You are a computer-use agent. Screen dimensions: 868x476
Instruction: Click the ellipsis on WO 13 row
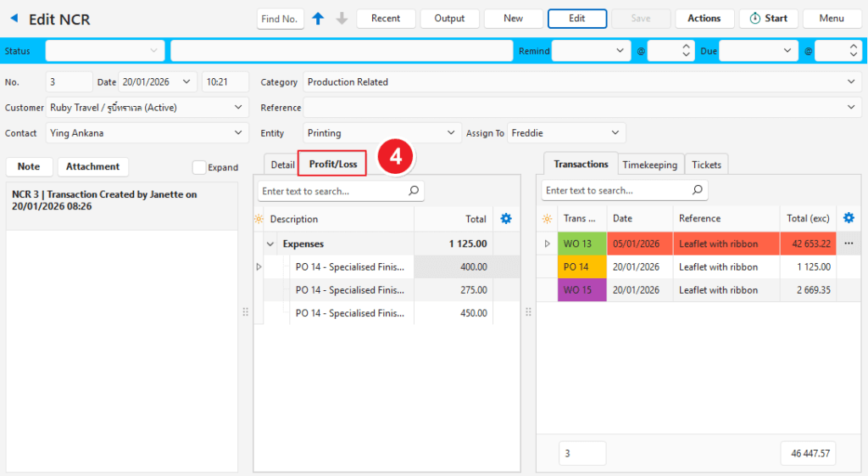pos(849,244)
